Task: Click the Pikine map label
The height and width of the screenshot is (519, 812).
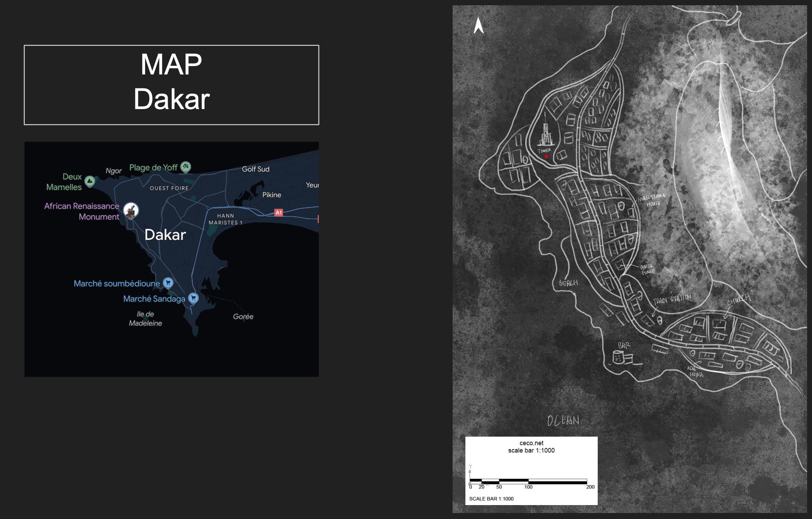Action: click(271, 195)
